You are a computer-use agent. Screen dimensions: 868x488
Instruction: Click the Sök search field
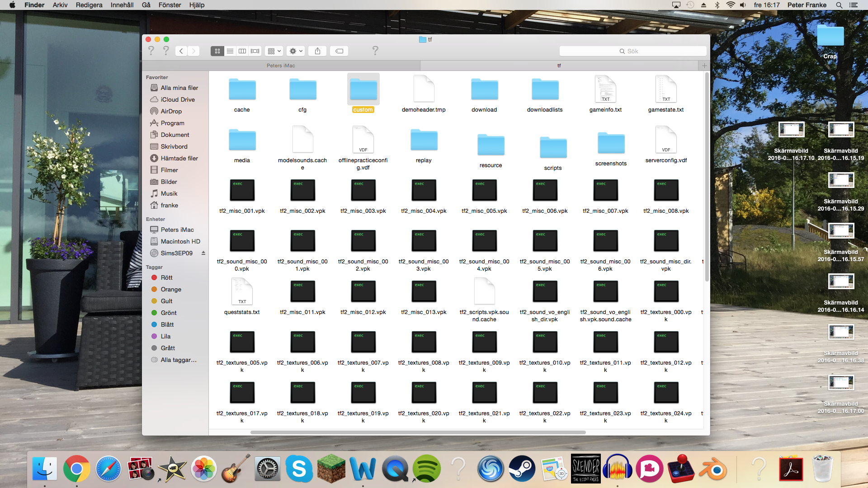(632, 51)
